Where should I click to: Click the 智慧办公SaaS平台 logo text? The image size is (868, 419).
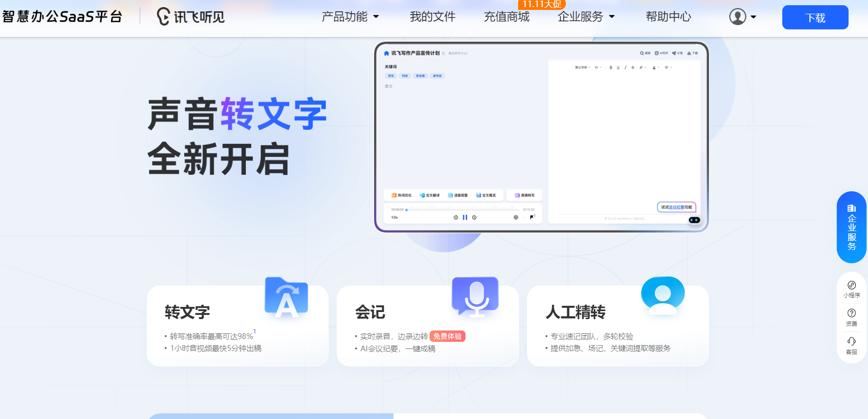coord(63,17)
